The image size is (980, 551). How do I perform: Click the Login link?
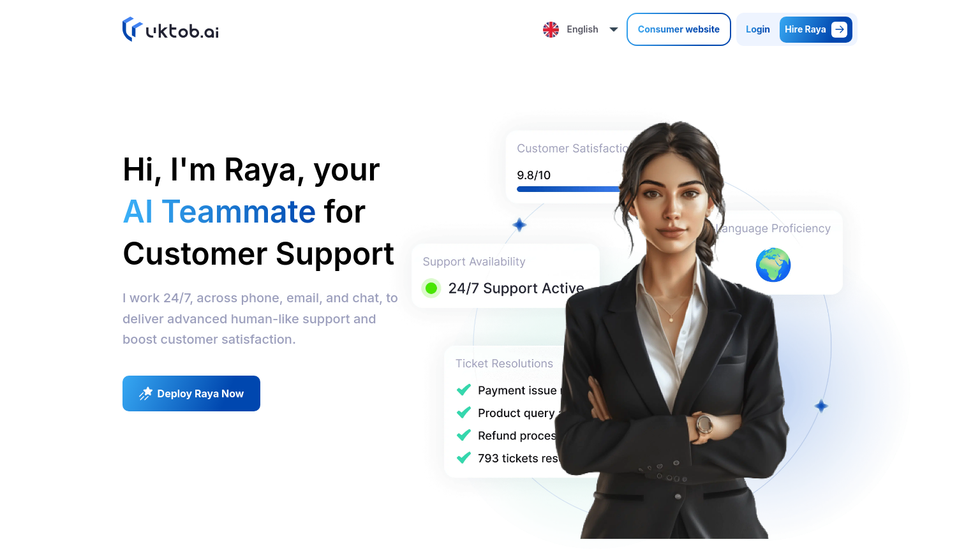pyautogui.click(x=758, y=29)
